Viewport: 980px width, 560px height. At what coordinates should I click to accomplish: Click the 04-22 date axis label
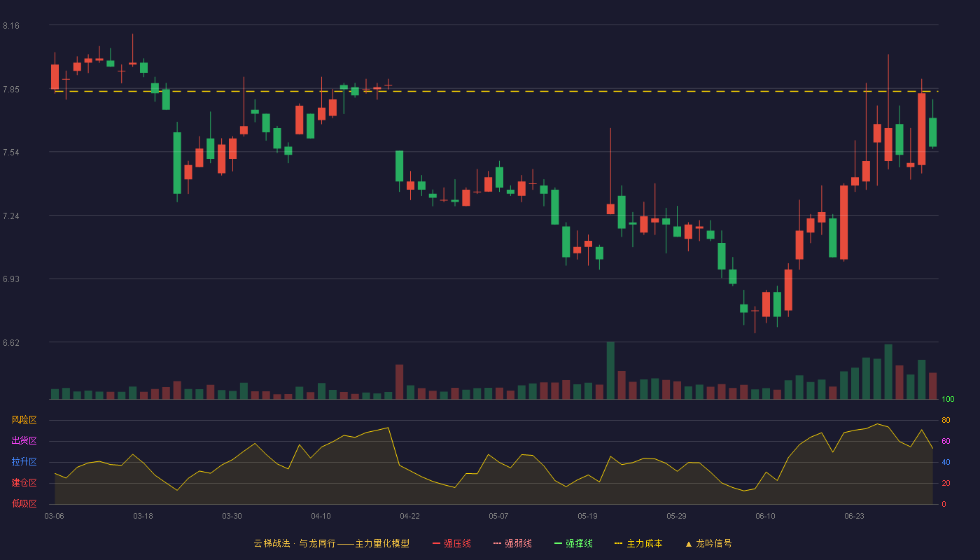click(409, 516)
